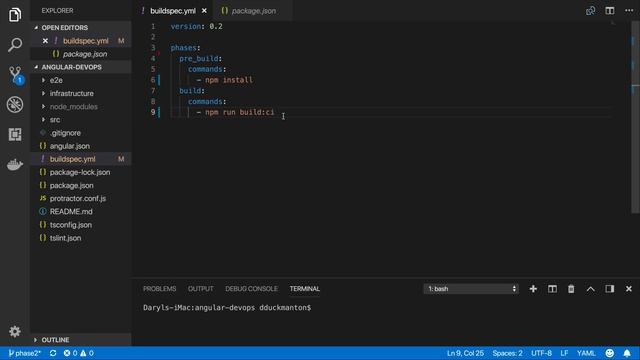Image resolution: width=640 pixels, height=360 pixels.
Task: Switch to the buildspec.yml editor tab
Action: (x=173, y=11)
